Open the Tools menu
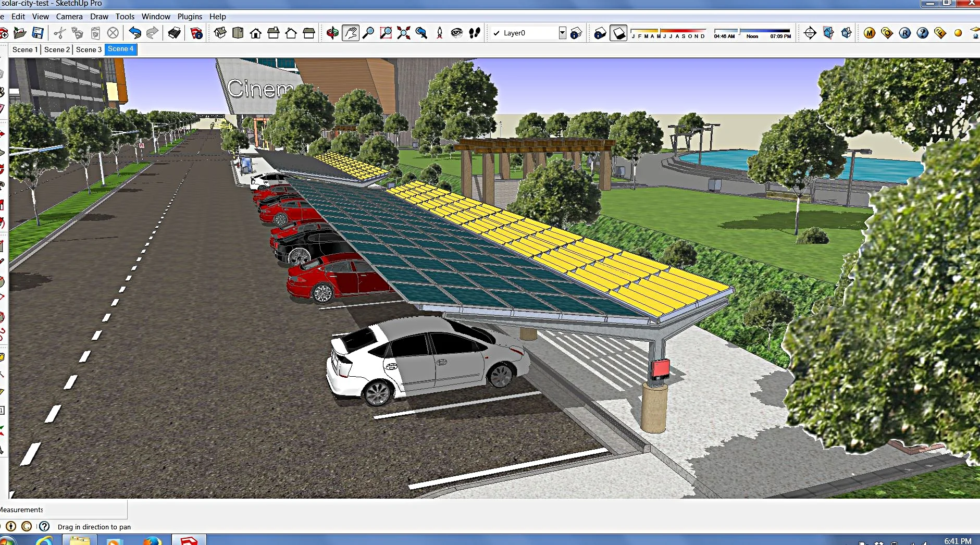980x545 pixels. pyautogui.click(x=125, y=17)
